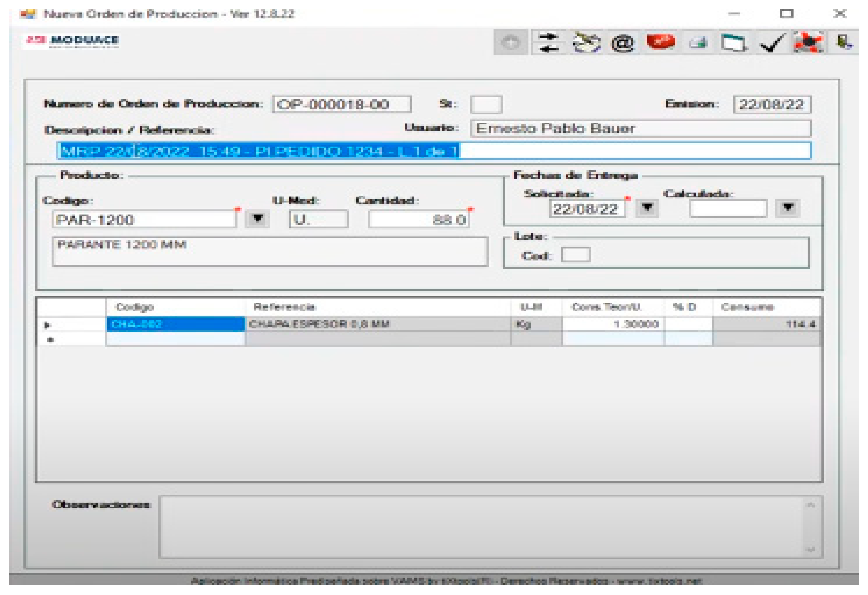This screenshot has height=595, width=868.
Task: Click the empty % D cell of CHA row
Action: click(x=688, y=324)
